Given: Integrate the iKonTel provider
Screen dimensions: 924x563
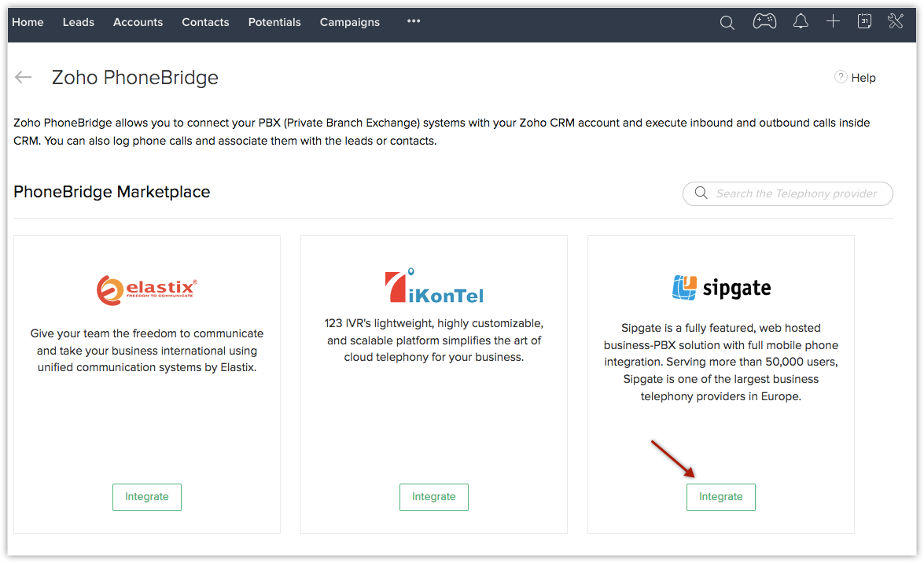Looking at the screenshot, I should tap(434, 497).
